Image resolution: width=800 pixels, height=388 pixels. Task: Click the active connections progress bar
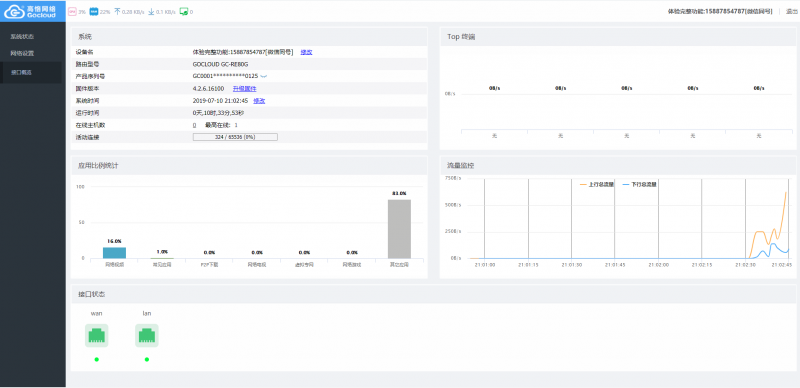tap(235, 137)
